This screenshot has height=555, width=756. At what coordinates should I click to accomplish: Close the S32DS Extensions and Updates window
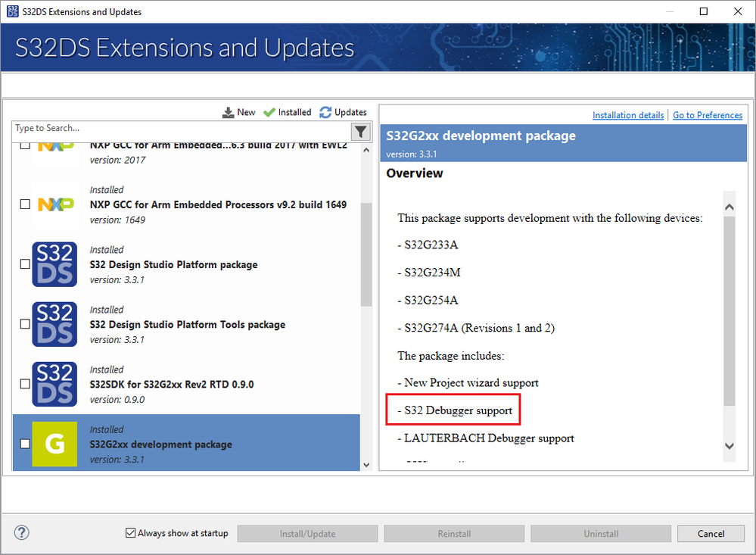coord(738,11)
